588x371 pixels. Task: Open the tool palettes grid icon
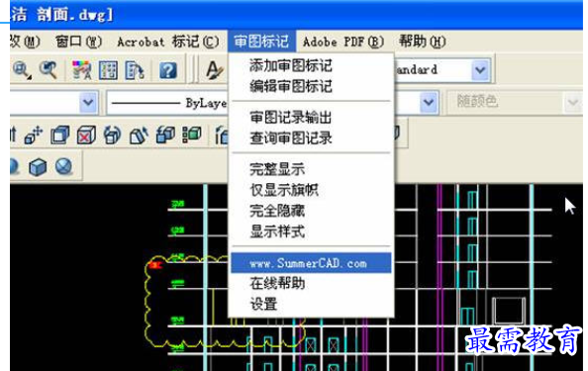pos(108,70)
